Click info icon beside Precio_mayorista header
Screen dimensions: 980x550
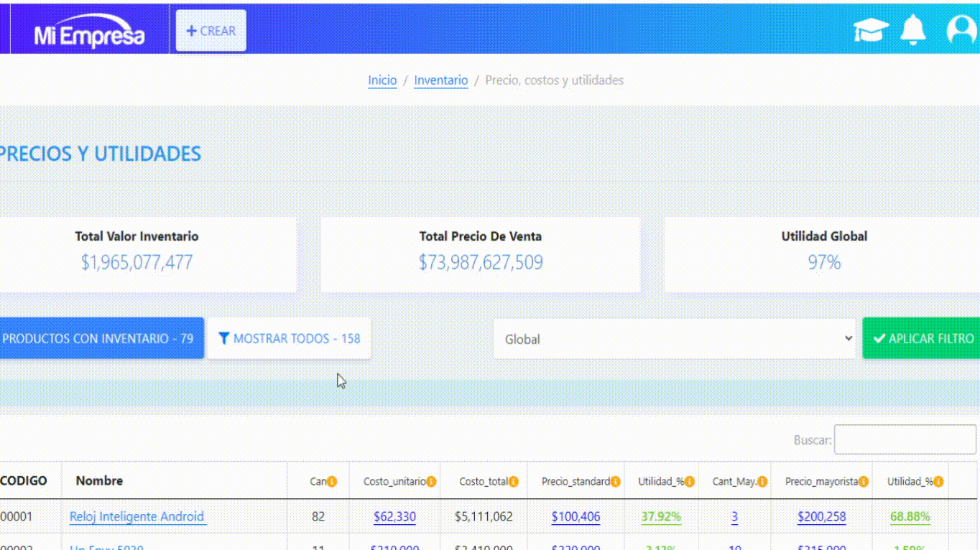pyautogui.click(x=864, y=482)
